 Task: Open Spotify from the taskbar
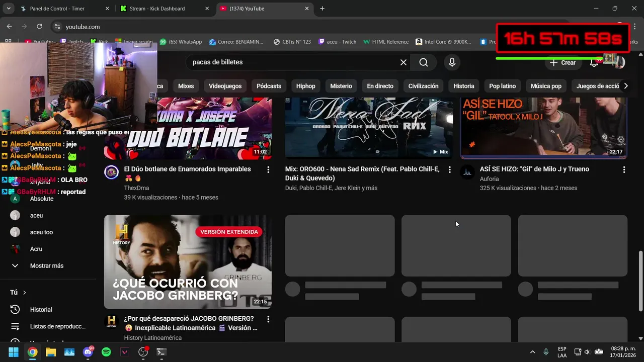[106, 352]
